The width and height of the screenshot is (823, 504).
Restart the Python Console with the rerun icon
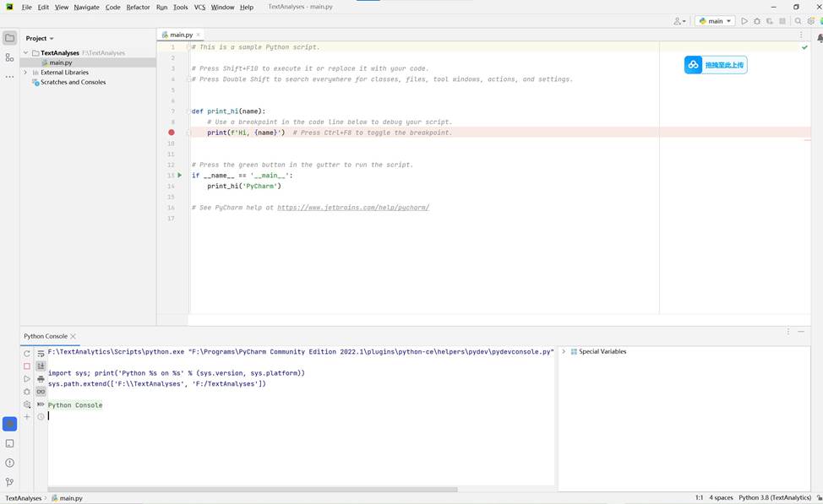27,353
